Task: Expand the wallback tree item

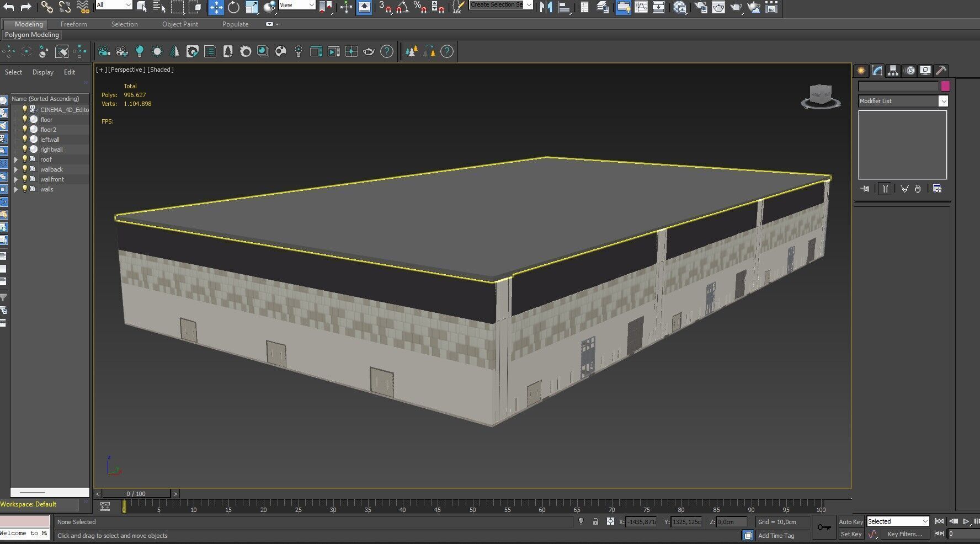Action: (16, 169)
